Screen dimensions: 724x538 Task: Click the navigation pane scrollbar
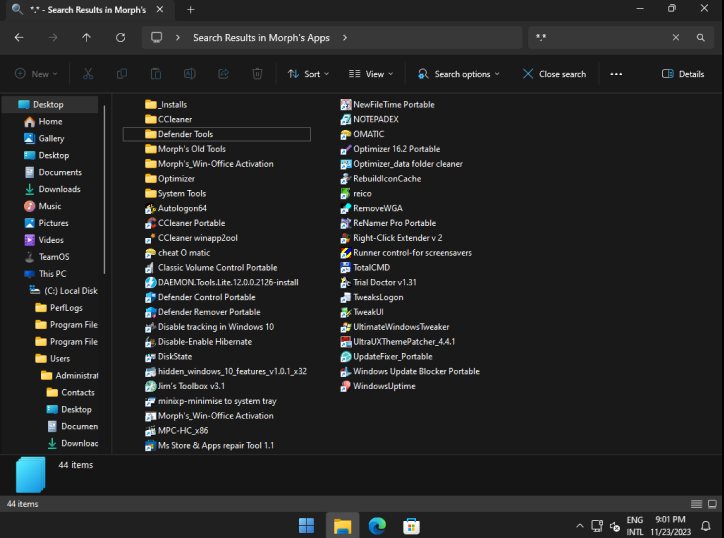104,189
